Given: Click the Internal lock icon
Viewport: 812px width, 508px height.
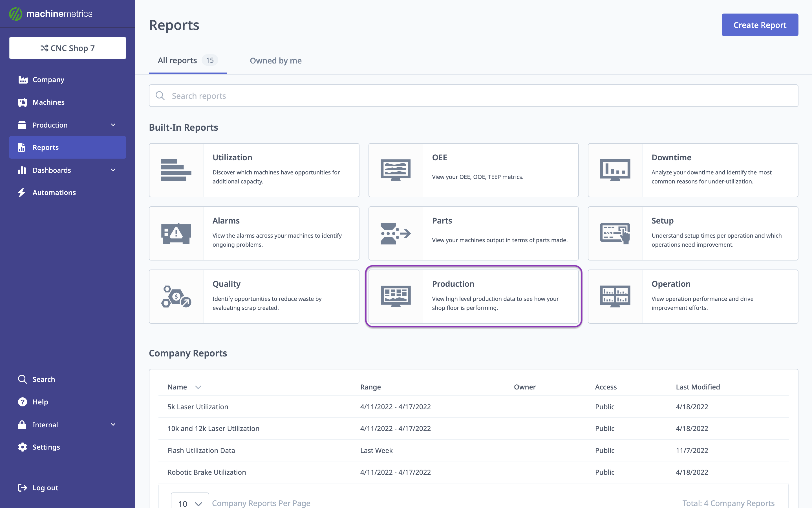Looking at the screenshot, I should pyautogui.click(x=22, y=425).
